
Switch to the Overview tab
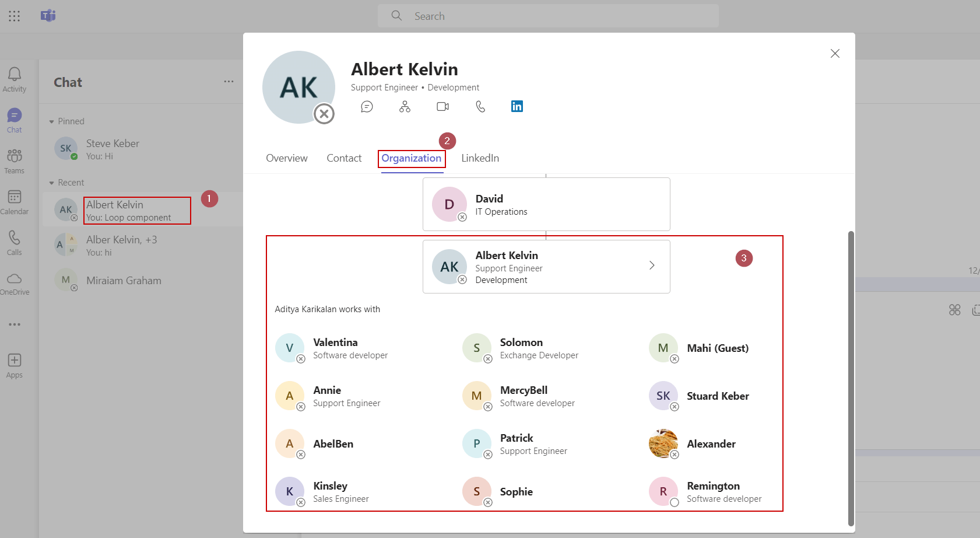click(x=286, y=158)
